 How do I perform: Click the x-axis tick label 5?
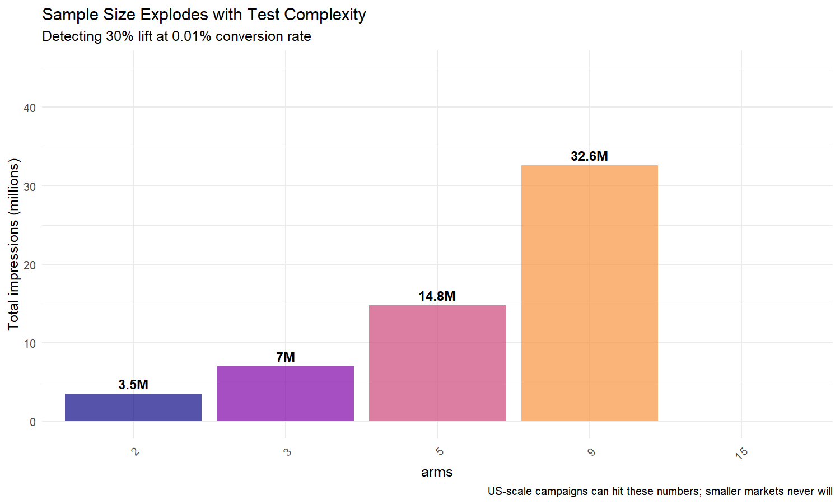click(439, 452)
